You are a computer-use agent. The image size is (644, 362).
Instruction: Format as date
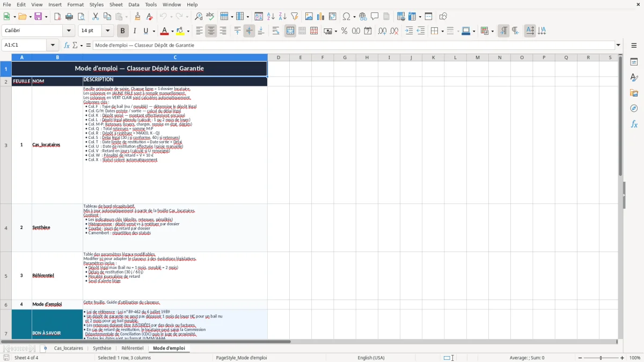(x=368, y=31)
